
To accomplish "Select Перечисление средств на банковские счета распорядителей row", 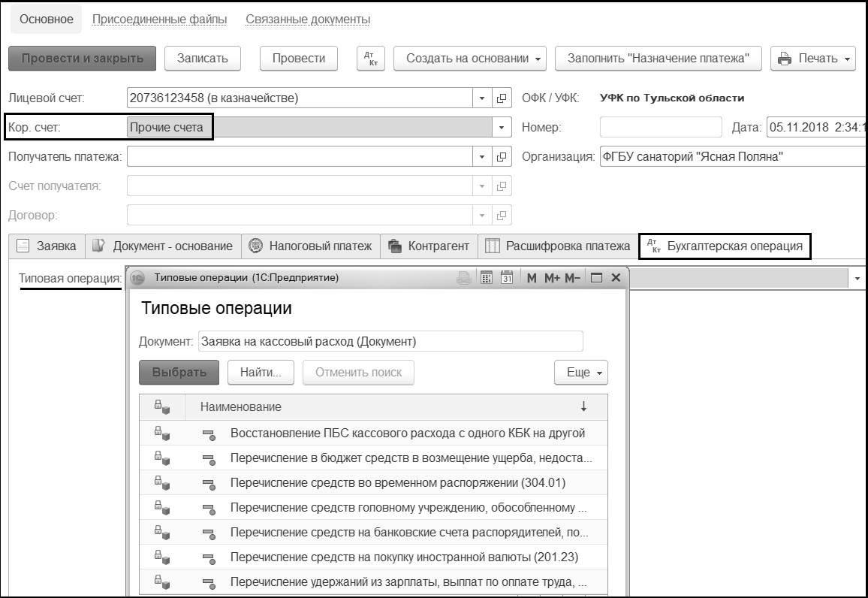I will pos(374,533).
